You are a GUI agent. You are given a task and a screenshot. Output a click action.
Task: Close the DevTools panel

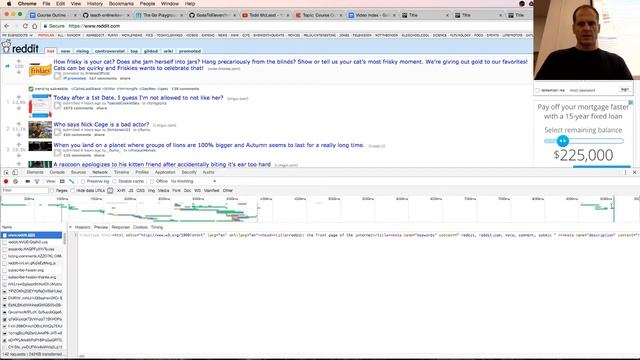634,172
